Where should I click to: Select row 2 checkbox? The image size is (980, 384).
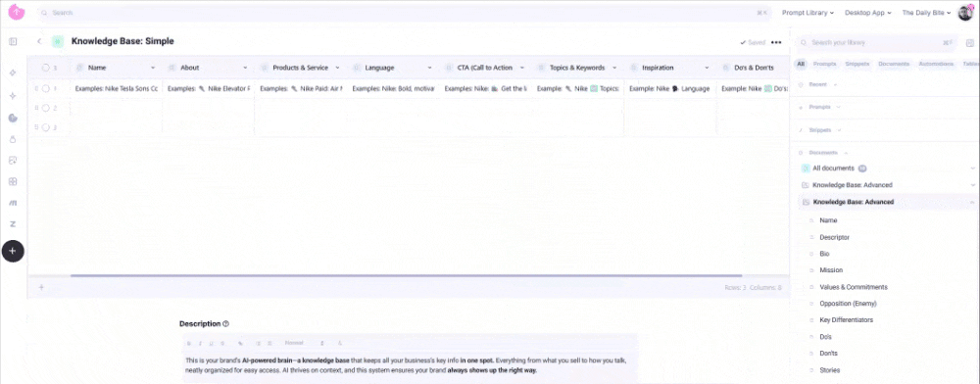pyautogui.click(x=46, y=108)
